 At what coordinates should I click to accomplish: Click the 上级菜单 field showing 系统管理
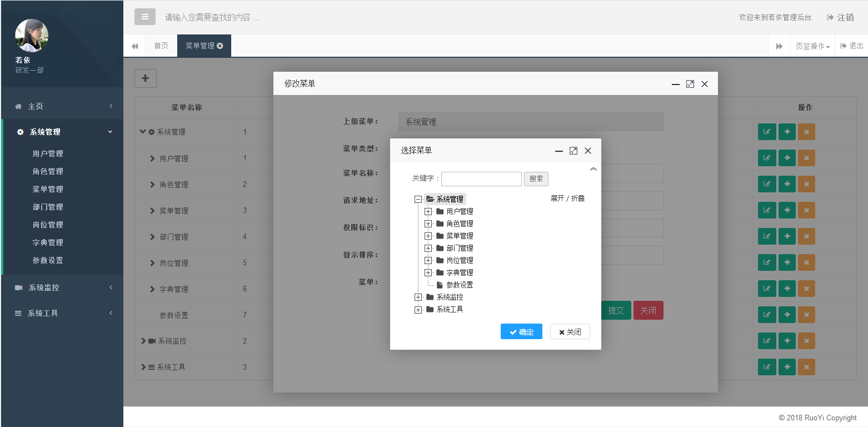point(531,122)
